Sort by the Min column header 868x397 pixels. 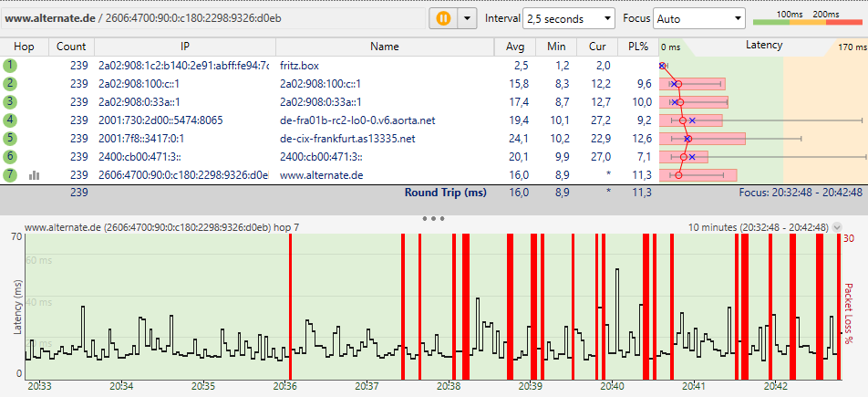coord(556,47)
